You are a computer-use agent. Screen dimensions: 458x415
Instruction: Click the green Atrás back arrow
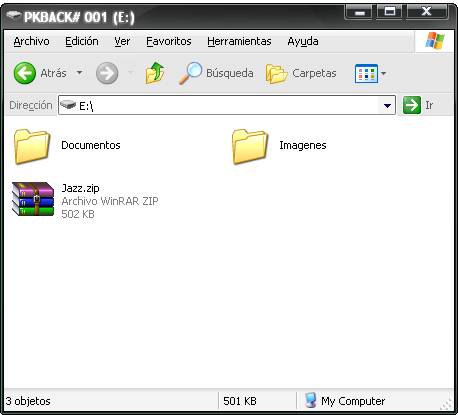coord(25,73)
